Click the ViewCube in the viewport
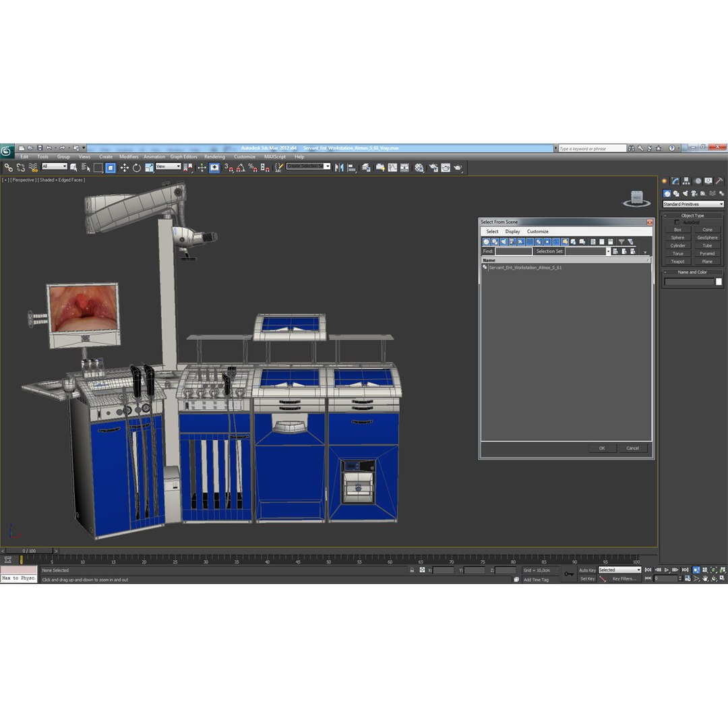728x728 pixels. point(636,199)
